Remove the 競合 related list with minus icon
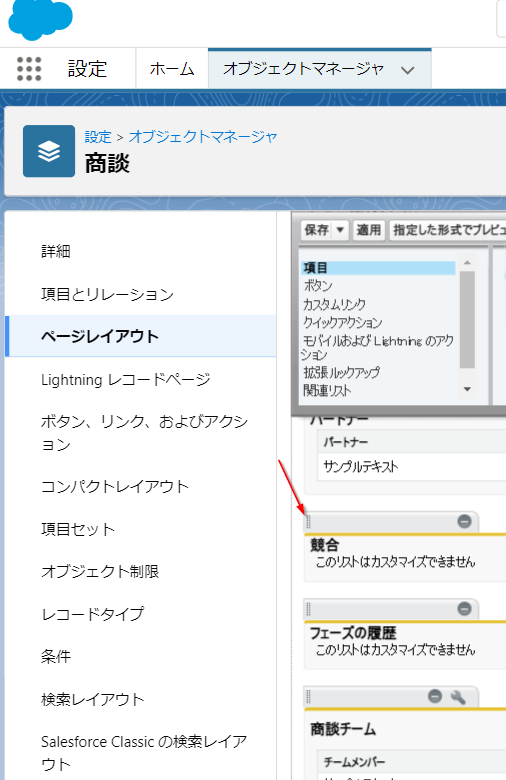 tap(464, 521)
